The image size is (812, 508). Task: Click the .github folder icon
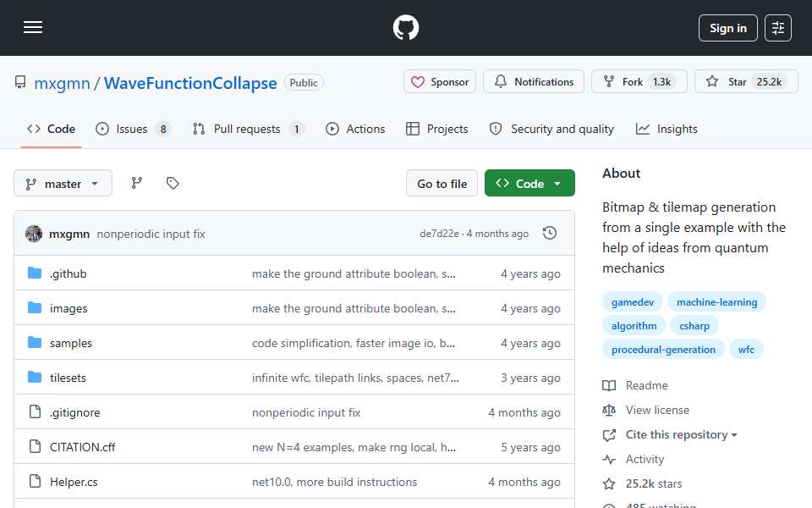35,273
